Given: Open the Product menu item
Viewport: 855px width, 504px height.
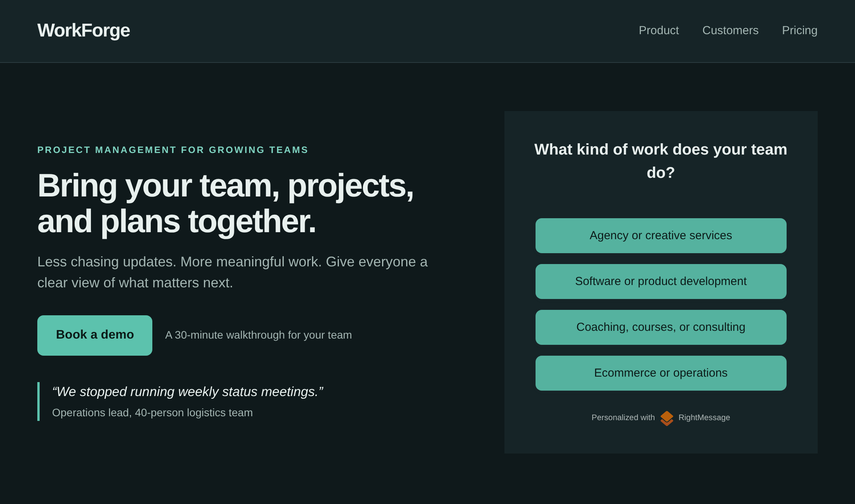Looking at the screenshot, I should pos(659,30).
